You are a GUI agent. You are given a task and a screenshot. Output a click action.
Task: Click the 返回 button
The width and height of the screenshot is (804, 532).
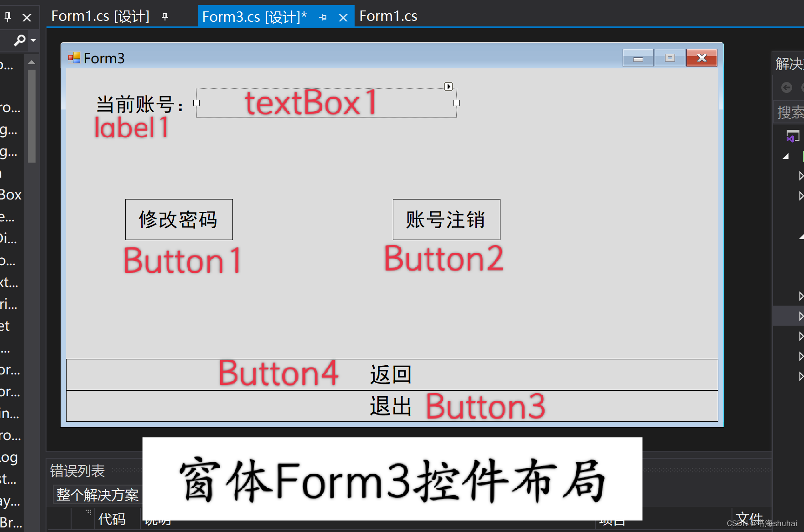click(392, 374)
